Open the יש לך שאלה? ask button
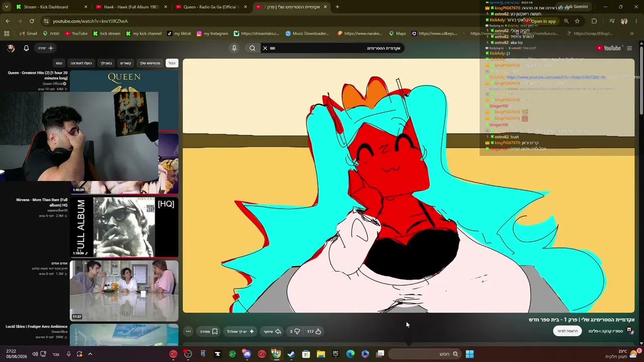Screen dimensions: 644x362 [x=240, y=331]
